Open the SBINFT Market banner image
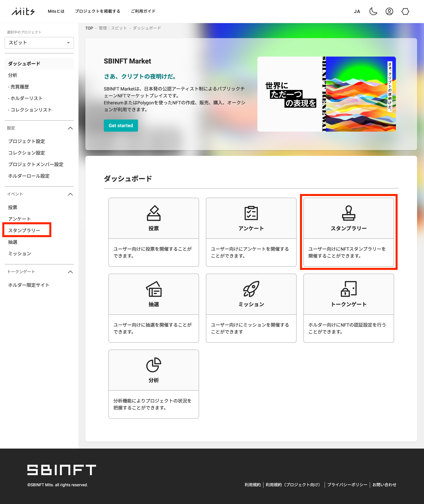This screenshot has width=424, height=504. pyautogui.click(x=326, y=94)
